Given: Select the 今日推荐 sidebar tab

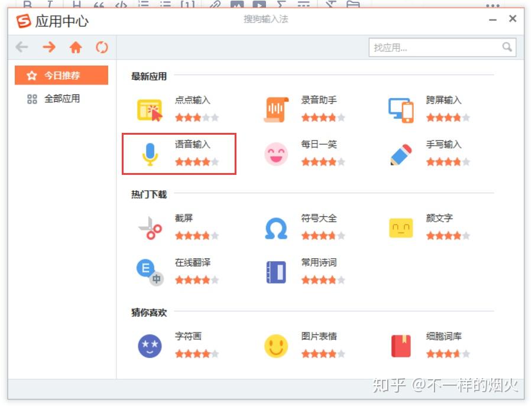Looking at the screenshot, I should coord(61,75).
